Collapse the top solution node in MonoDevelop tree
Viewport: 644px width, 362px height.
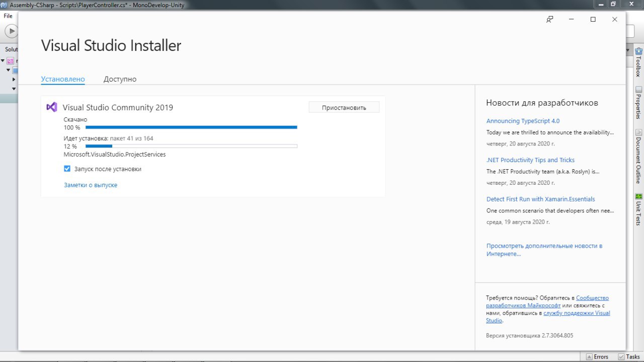click(3, 60)
